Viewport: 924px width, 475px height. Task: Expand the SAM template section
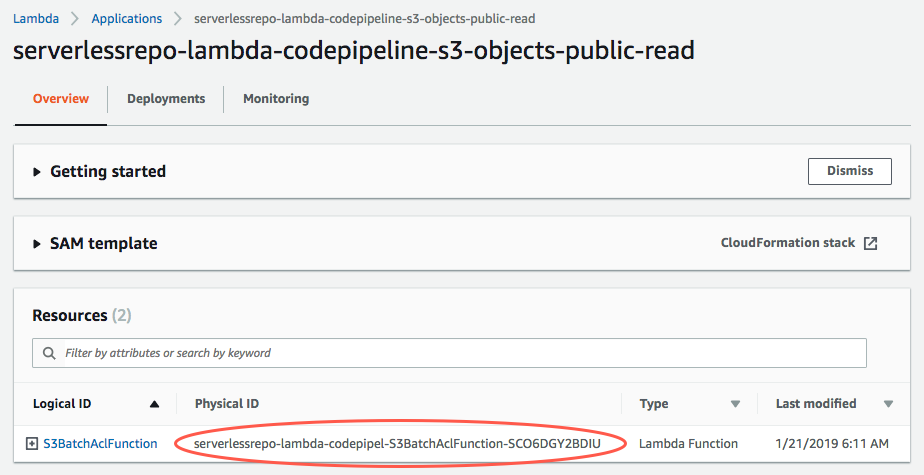[37, 243]
